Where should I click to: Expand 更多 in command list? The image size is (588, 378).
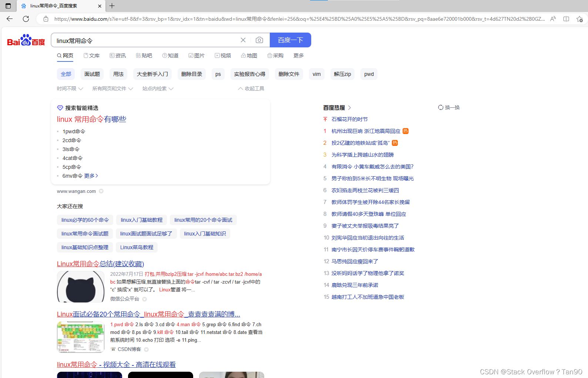click(x=91, y=176)
